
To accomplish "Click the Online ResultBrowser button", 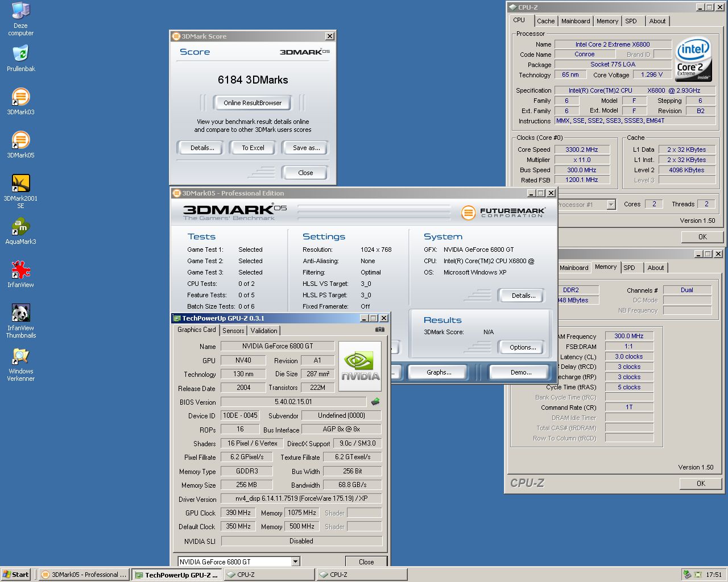I will point(253,103).
